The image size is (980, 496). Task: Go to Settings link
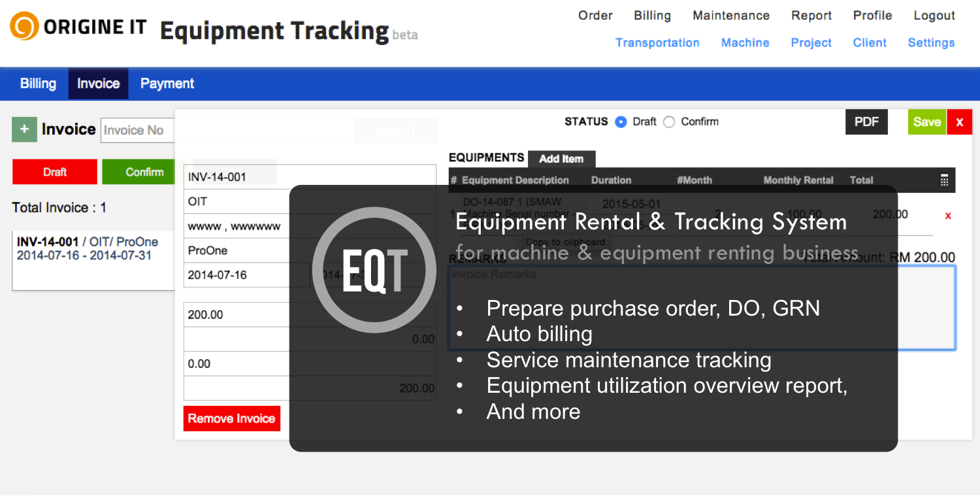[931, 42]
